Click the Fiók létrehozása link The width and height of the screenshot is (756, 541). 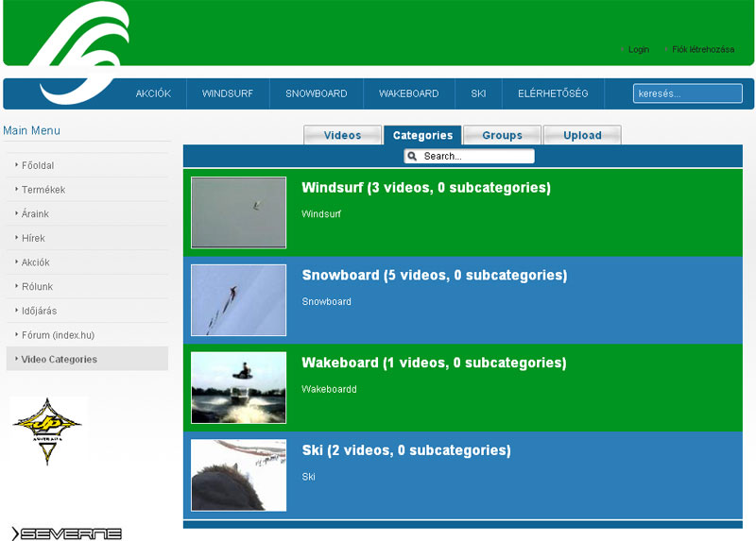click(702, 49)
